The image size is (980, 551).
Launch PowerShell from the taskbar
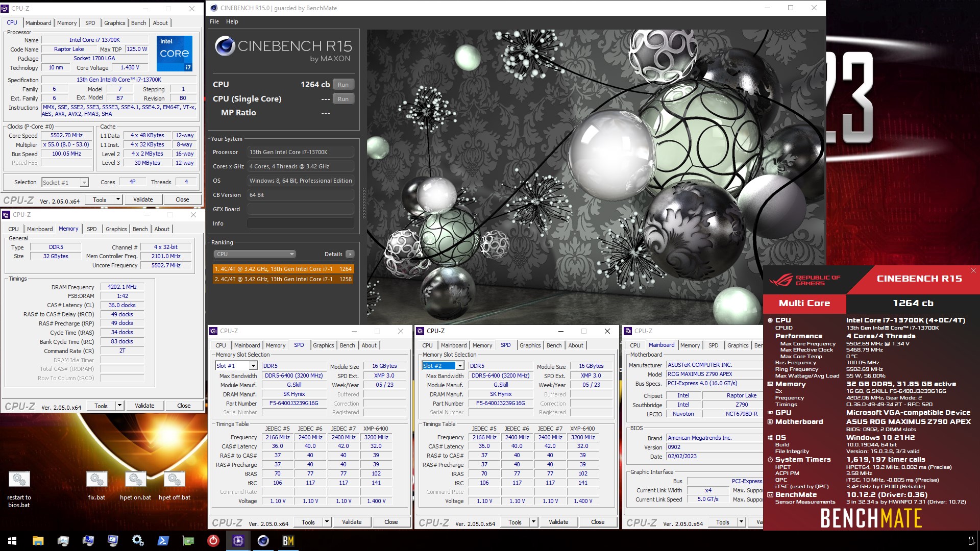pos(163,541)
